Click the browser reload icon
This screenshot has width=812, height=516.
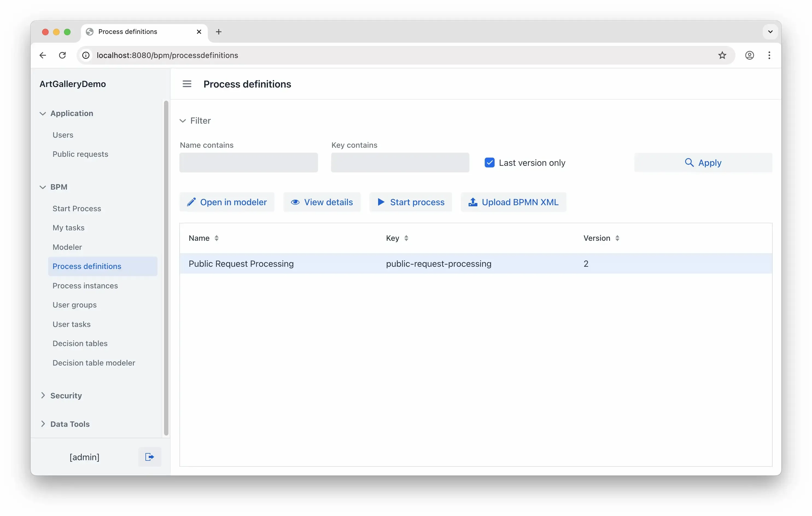click(x=62, y=55)
